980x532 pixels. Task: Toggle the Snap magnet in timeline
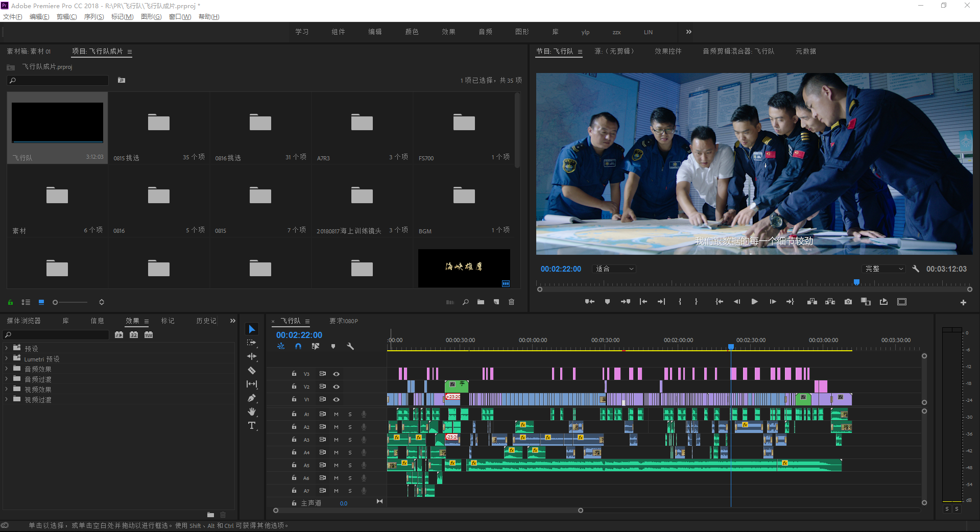(298, 346)
